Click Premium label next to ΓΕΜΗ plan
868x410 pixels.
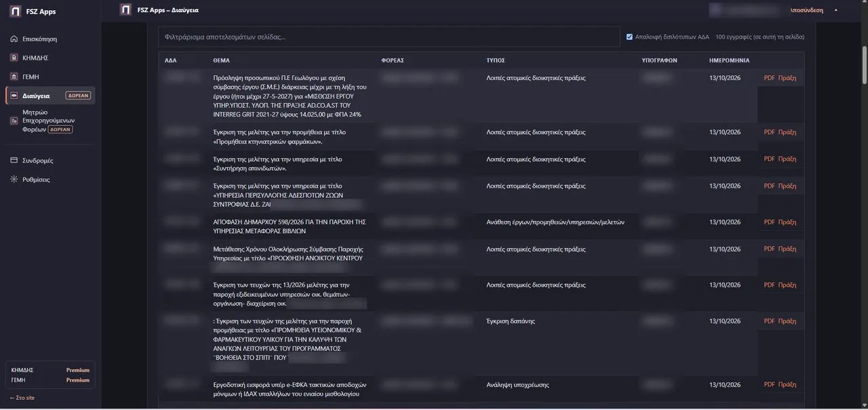tap(78, 380)
